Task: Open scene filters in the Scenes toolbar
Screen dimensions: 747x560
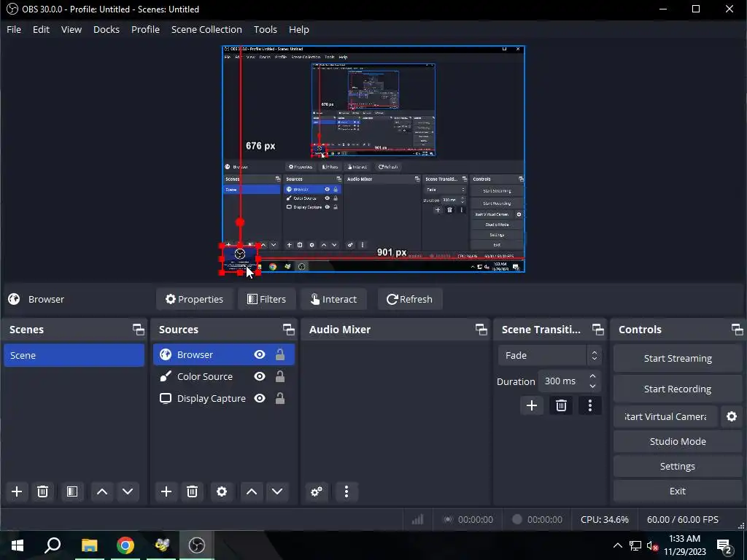Action: pos(72,491)
